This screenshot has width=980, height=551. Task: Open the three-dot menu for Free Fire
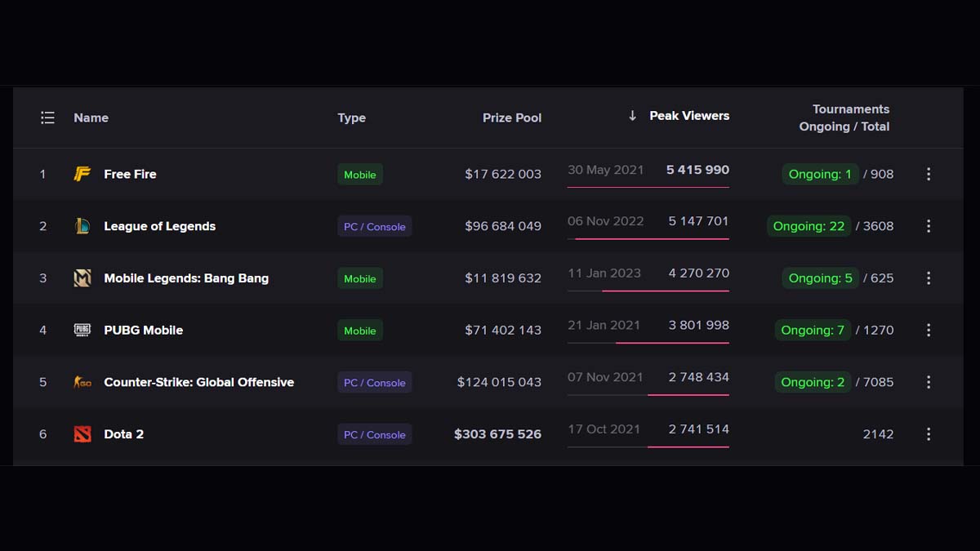928,174
